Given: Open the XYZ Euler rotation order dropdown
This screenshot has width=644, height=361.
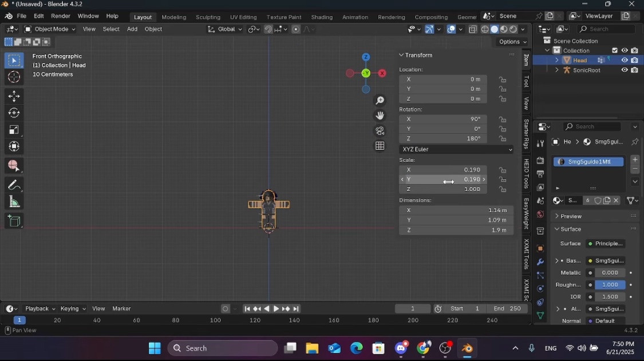Looking at the screenshot, I should click(456, 149).
